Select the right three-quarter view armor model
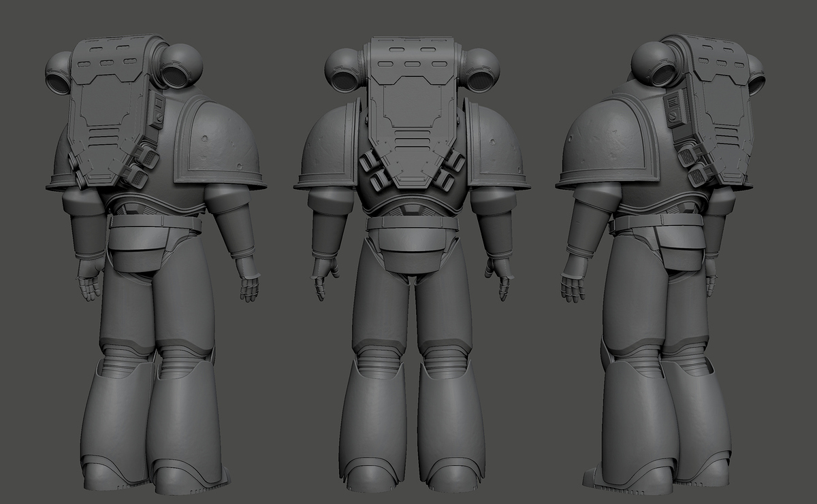817x504 pixels. [660, 264]
